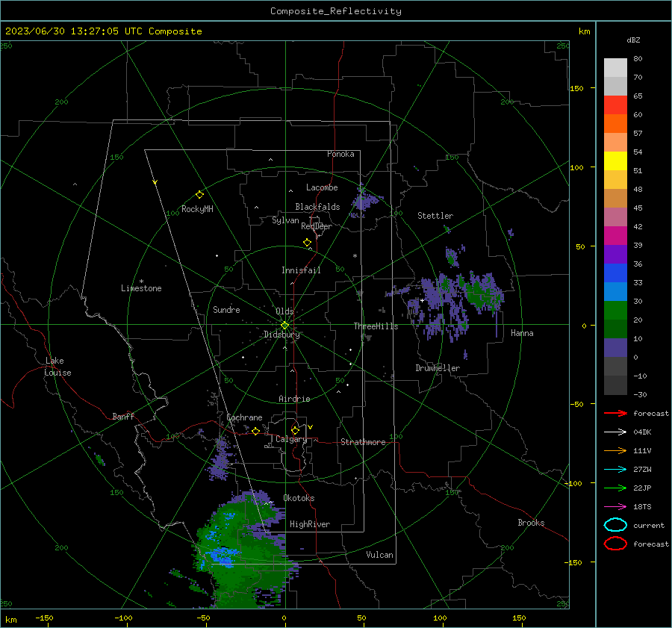This screenshot has height=628, width=672.
Task: Click the Banff town label
Action: click(123, 416)
